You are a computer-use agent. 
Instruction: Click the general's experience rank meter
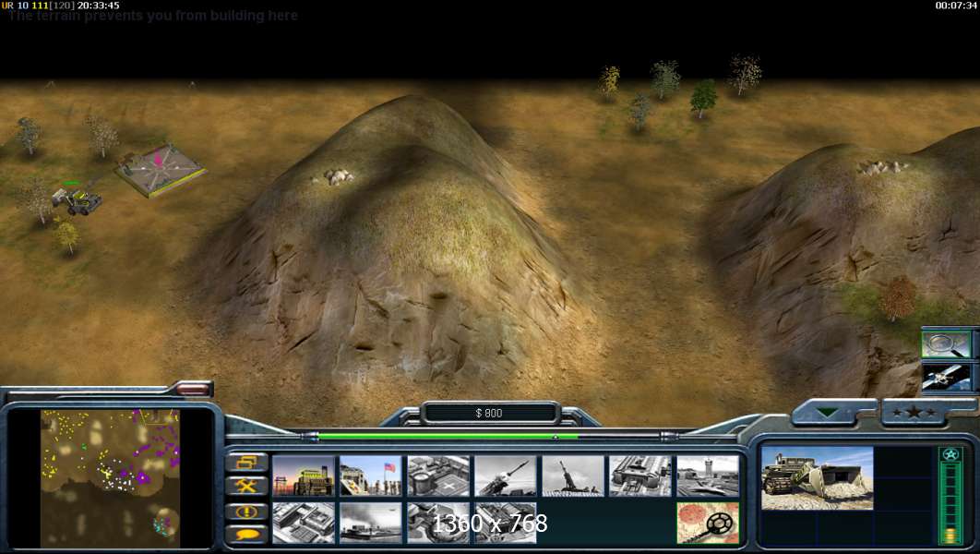pos(950,495)
